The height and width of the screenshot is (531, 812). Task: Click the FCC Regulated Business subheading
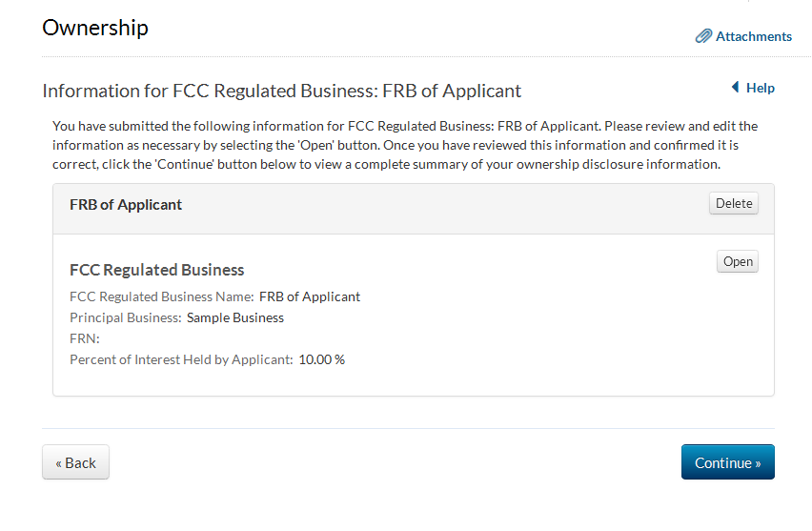157,270
